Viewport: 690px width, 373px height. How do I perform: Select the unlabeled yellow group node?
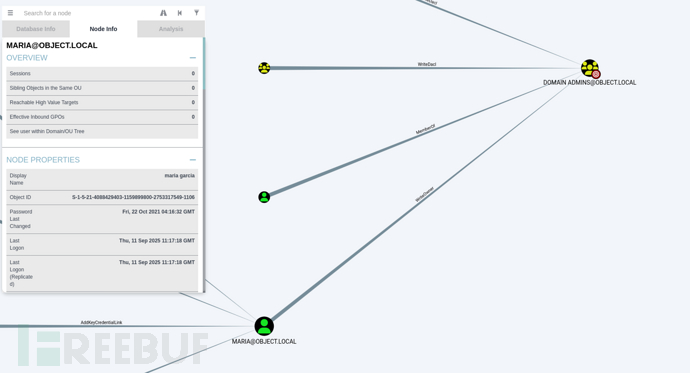coord(264,68)
